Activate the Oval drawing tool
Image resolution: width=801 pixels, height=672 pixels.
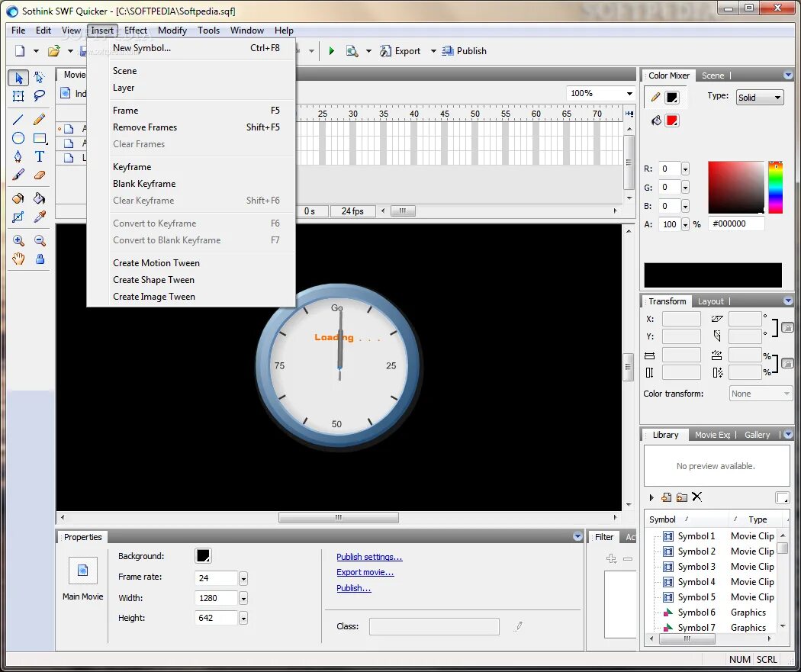tap(18, 138)
